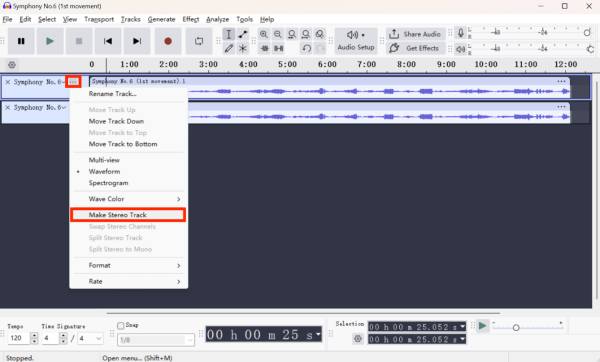
Task: Close the first Symphony No. 6 track
Action: [7, 82]
